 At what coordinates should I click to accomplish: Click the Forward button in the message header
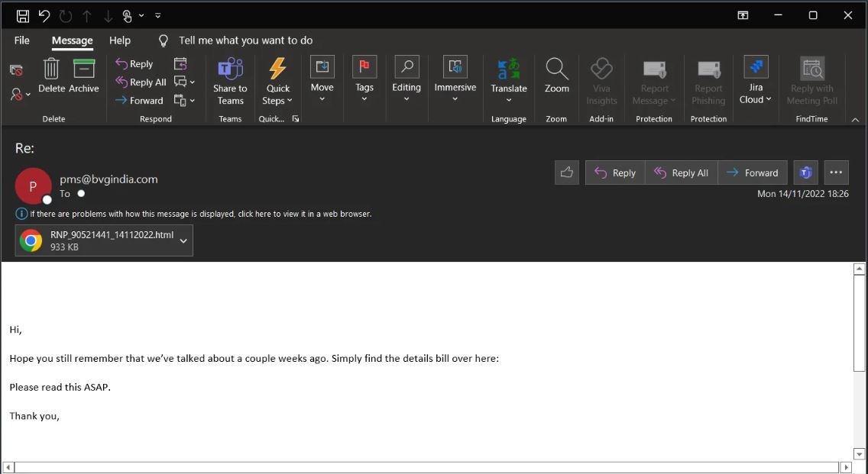(x=753, y=173)
